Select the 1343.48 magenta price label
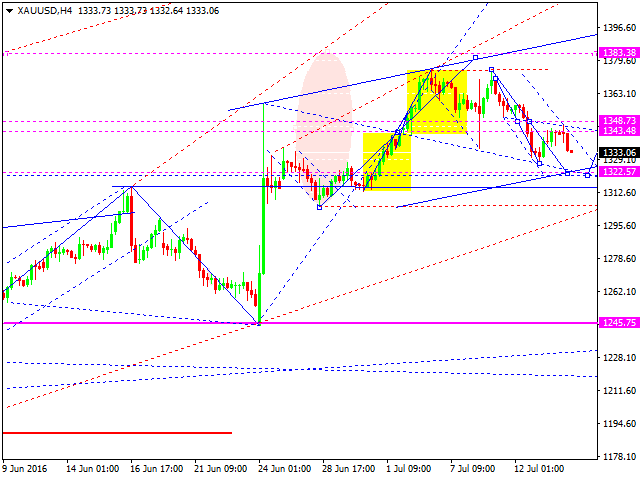This screenshot has width=640, height=480. [619, 131]
